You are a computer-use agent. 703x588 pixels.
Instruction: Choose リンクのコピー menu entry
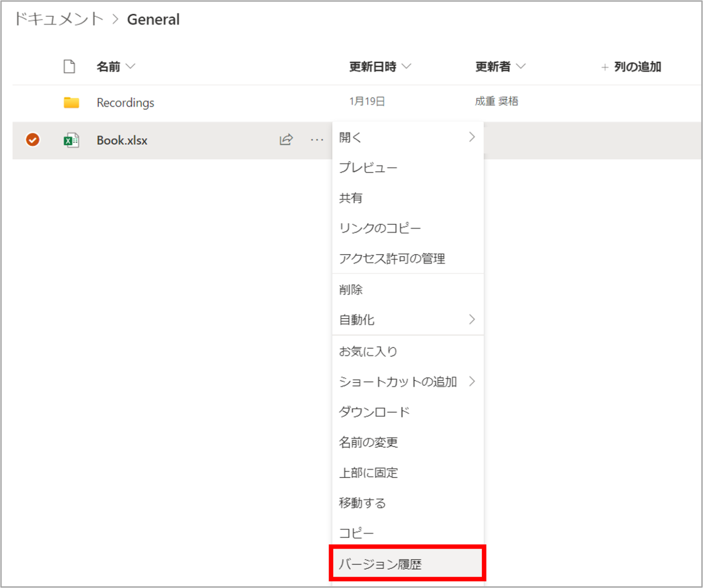380,228
